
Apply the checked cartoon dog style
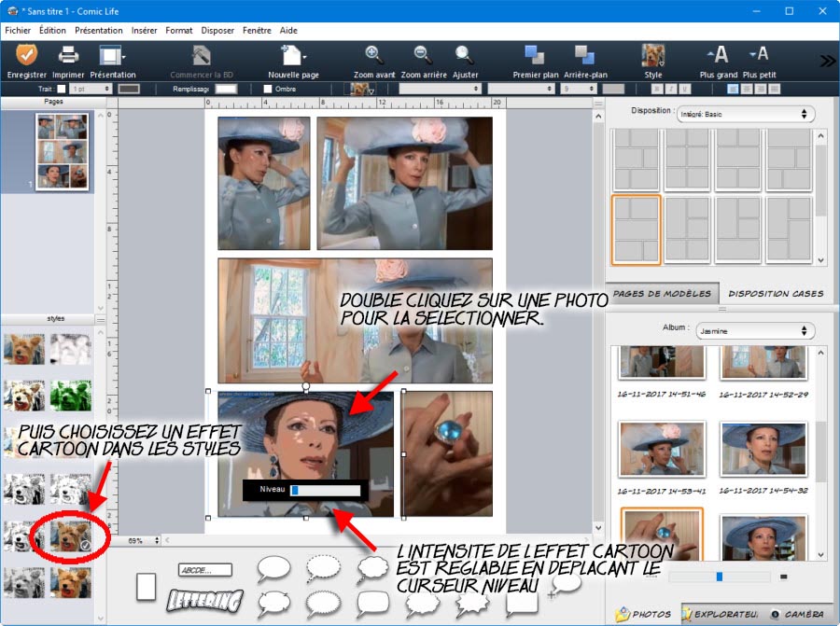(71, 536)
